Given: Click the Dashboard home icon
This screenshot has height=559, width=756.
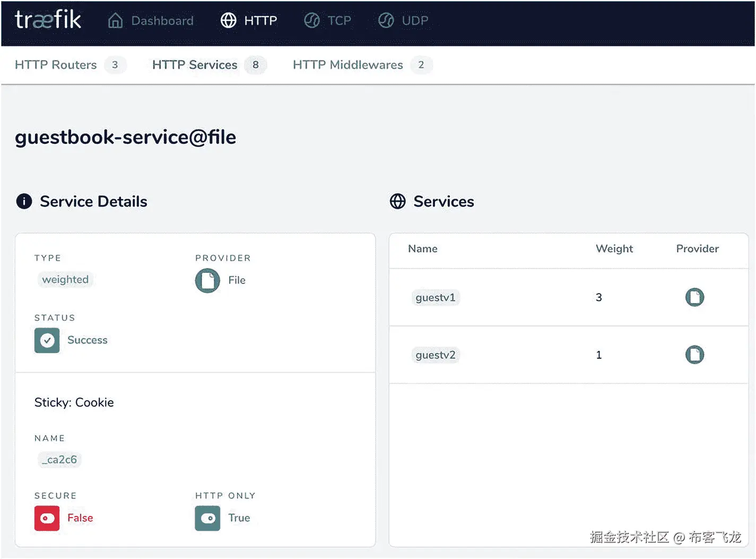Looking at the screenshot, I should pos(115,21).
